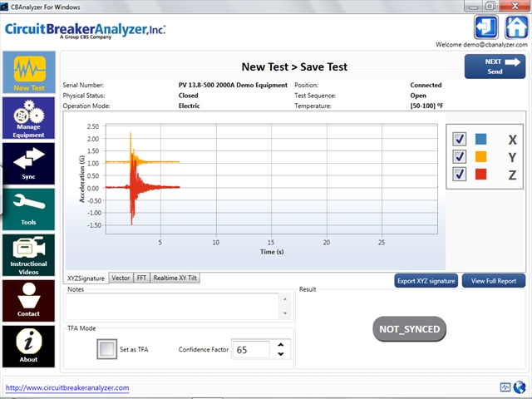Click the [50-100] °F temperature value
This screenshot has height=399, width=532.
(x=426, y=106)
